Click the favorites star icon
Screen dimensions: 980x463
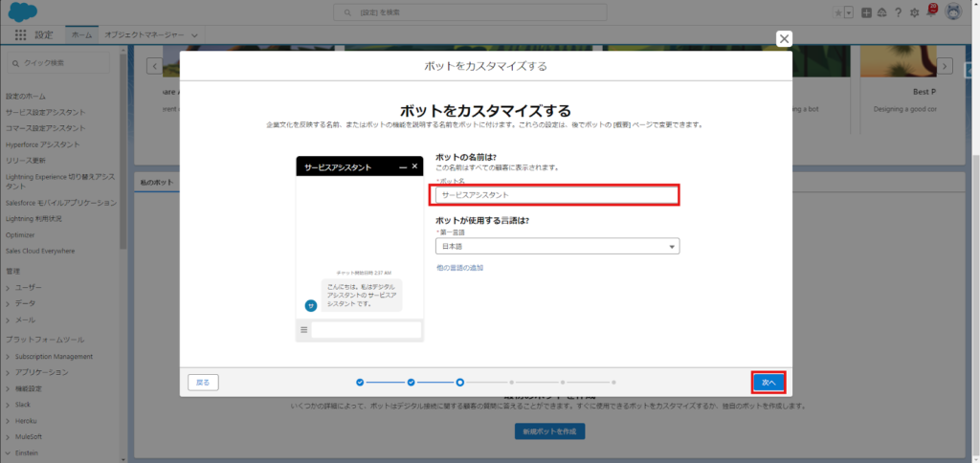tap(838, 12)
